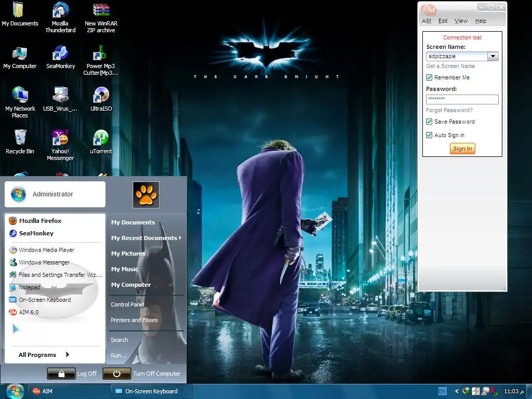Open My Computer from the Start menu
Image resolution: width=532 pixels, height=399 pixels.
point(130,285)
